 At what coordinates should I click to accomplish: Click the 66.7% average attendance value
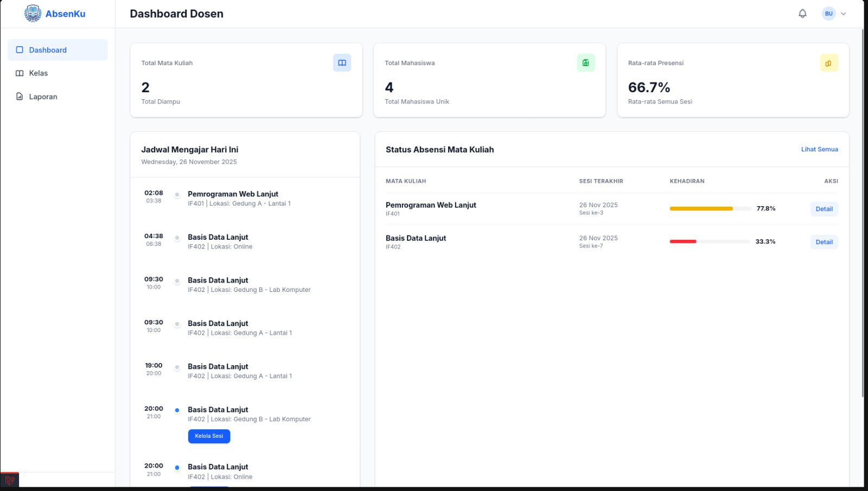click(649, 87)
